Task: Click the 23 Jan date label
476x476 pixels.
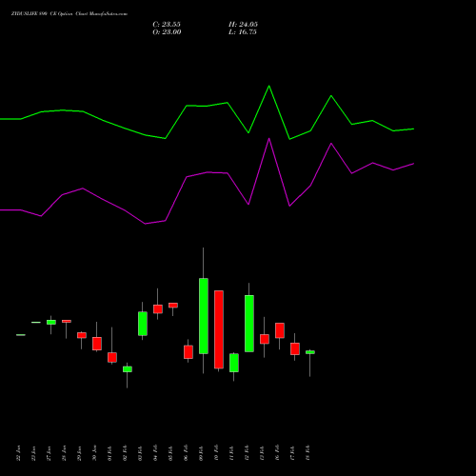Action: [x=33, y=453]
